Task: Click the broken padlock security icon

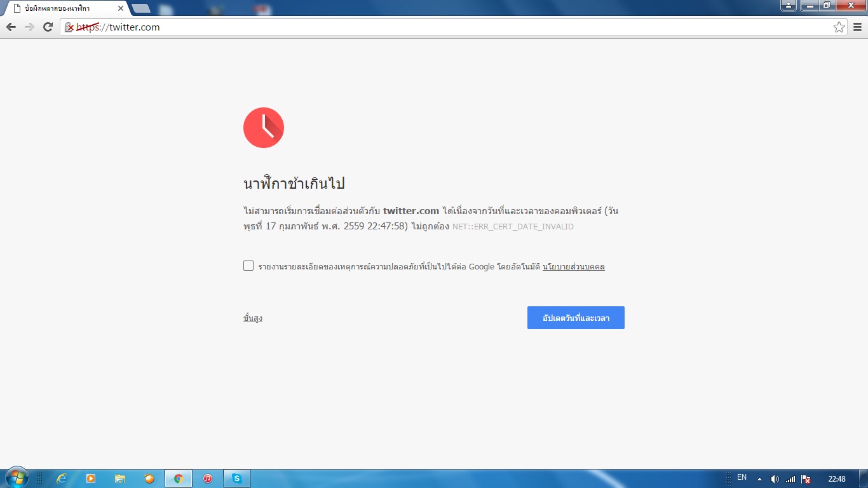Action: pyautogui.click(x=69, y=27)
